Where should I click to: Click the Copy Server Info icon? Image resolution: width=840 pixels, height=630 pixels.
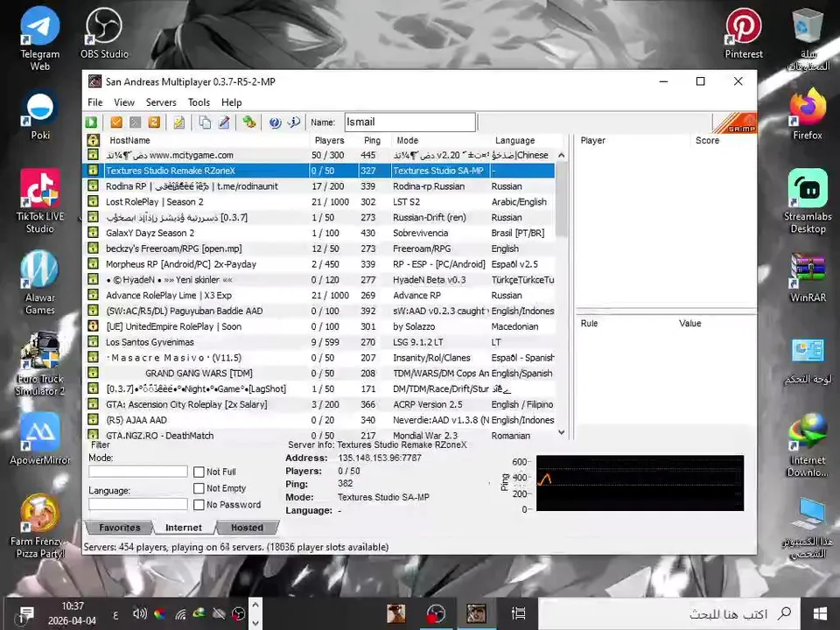[x=205, y=122]
